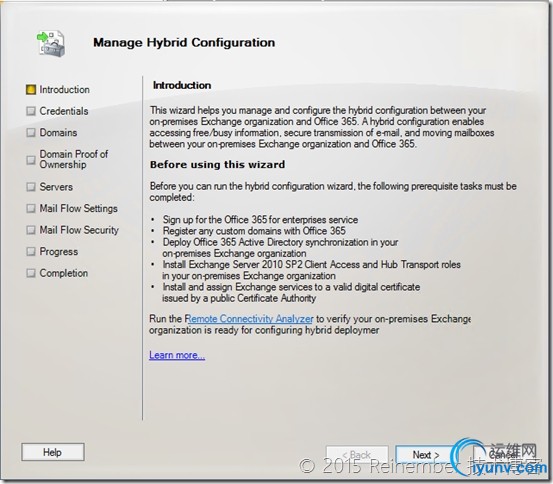
Task: Click the Progress step indicator box
Action: coord(31,252)
